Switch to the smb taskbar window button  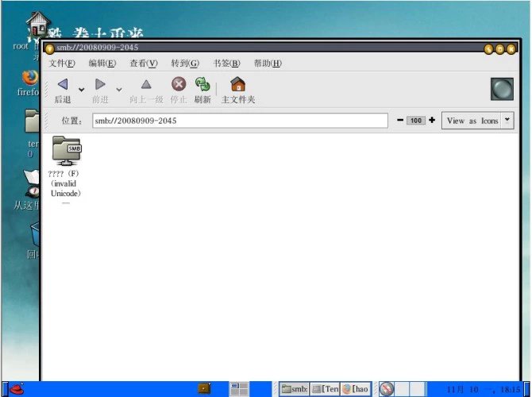click(294, 389)
